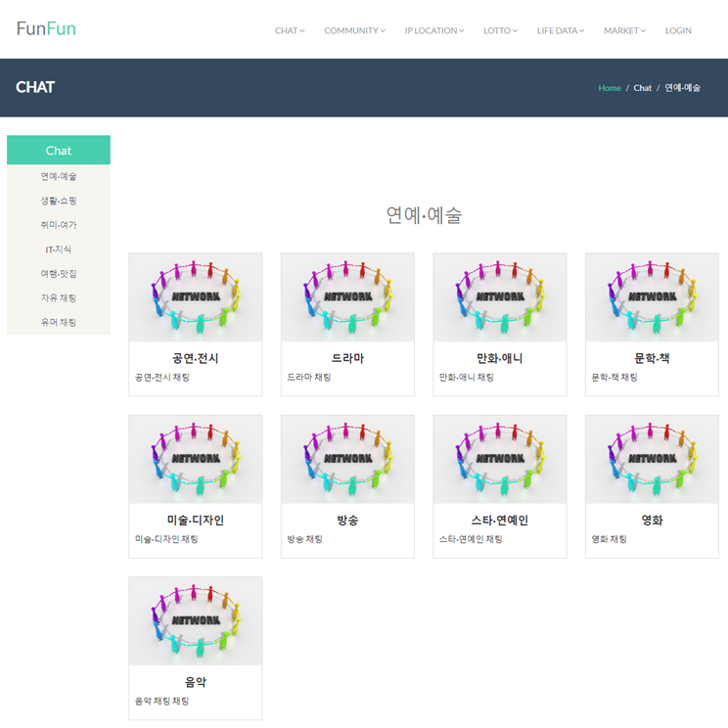Expand the IP LOCATION dropdown menu
Viewport: 728px width, 728px height.
434,30
